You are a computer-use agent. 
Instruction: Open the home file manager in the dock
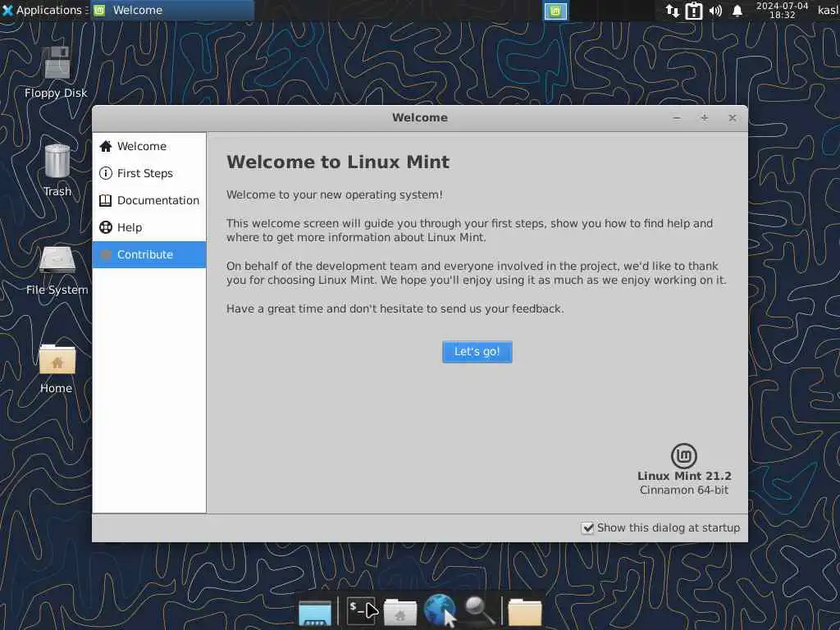coord(399,612)
